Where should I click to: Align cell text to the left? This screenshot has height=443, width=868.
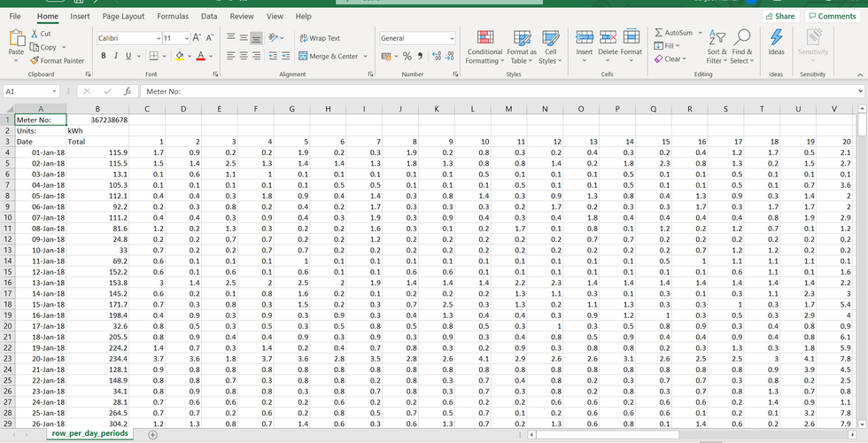tap(231, 56)
